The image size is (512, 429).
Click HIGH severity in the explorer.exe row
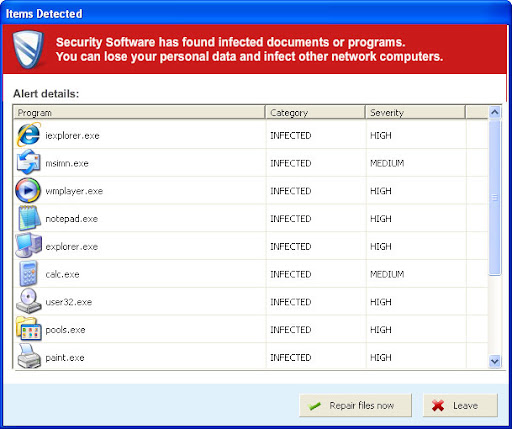point(381,247)
